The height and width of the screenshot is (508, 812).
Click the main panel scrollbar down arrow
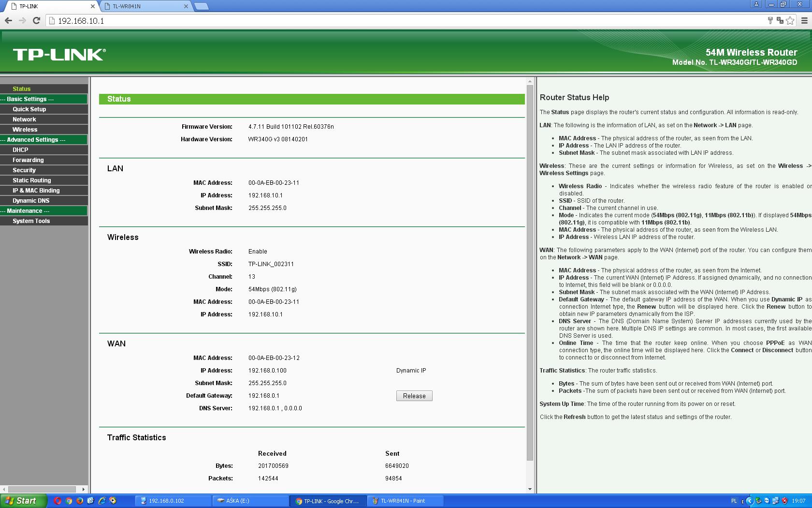[x=530, y=489]
